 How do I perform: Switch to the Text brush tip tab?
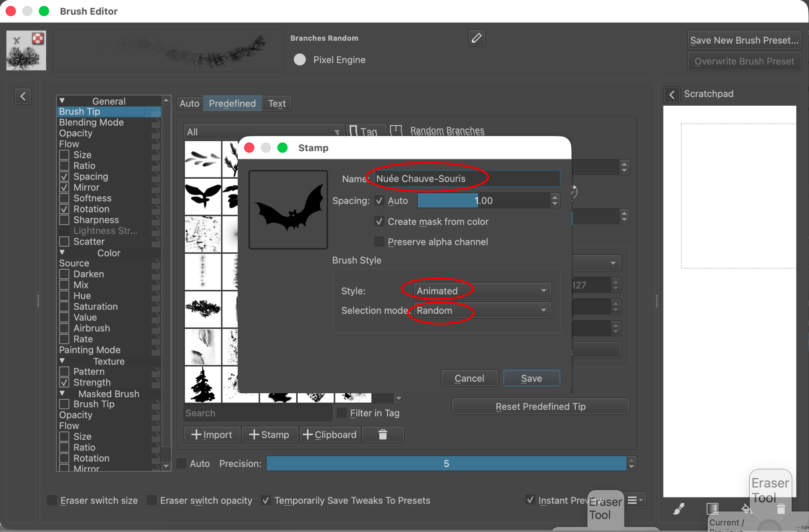(x=277, y=103)
